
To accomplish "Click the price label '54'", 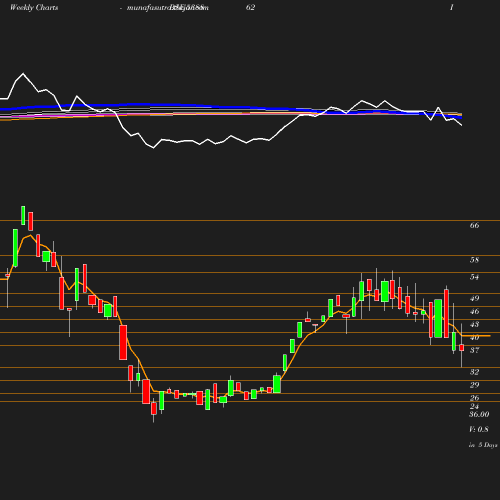I will tap(474, 277).
